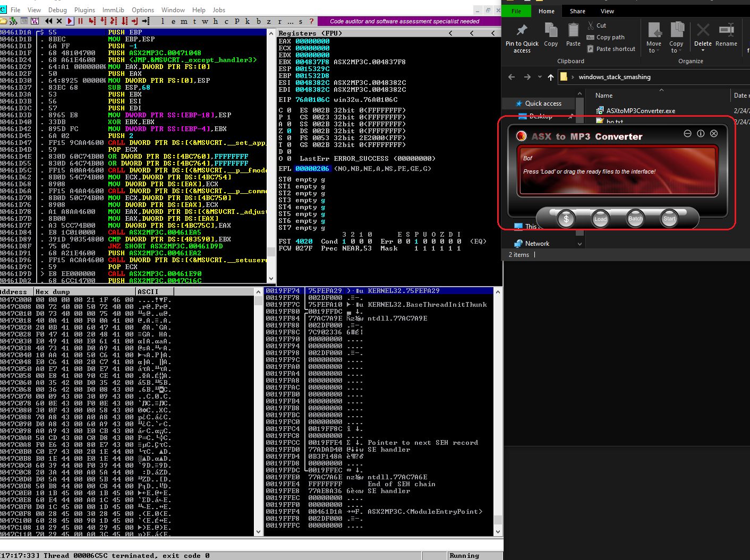The image size is (750, 560).
Task: Click the minimize circle icon in ASX converter
Action: [x=687, y=134]
